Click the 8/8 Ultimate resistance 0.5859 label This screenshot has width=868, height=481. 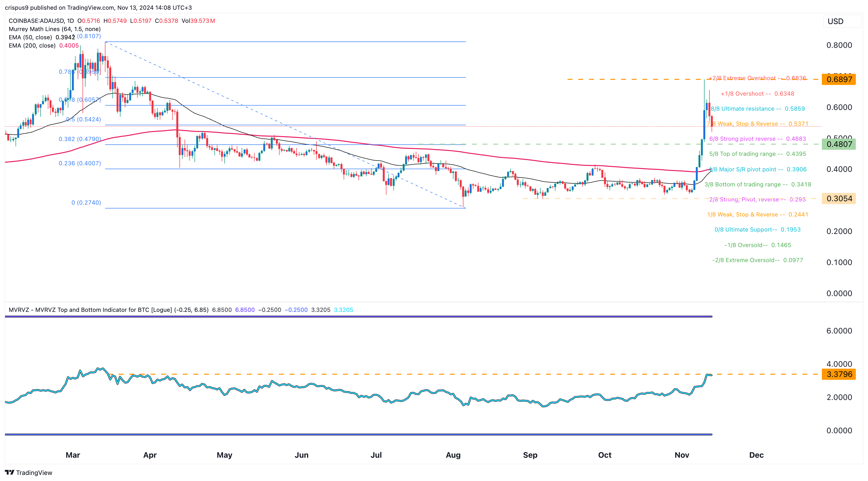point(757,109)
